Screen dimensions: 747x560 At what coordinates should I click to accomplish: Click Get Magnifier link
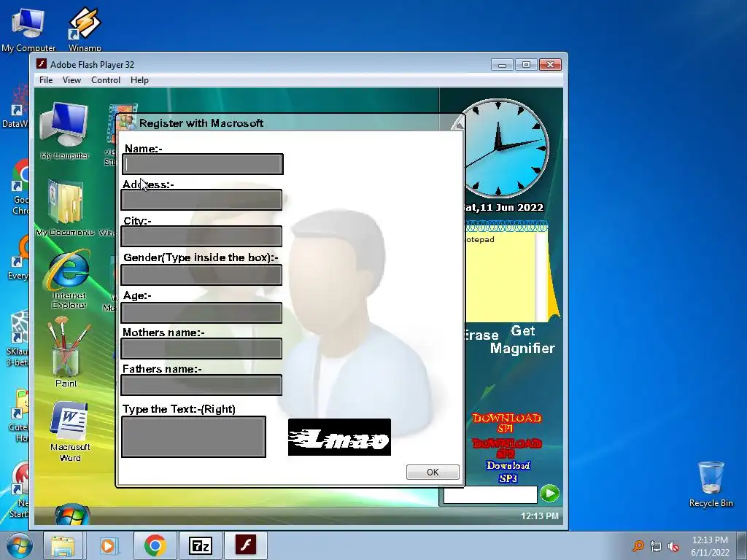(522, 340)
